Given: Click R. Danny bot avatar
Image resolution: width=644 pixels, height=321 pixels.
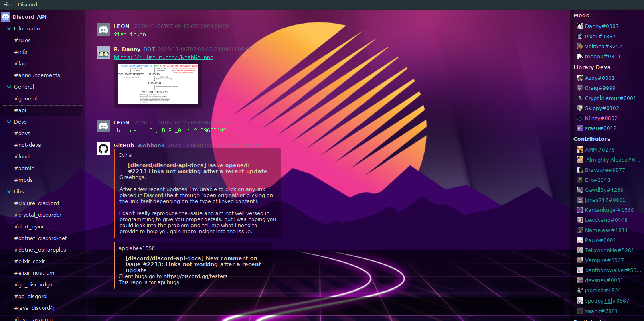Looking at the screenshot, I should coord(103,53).
